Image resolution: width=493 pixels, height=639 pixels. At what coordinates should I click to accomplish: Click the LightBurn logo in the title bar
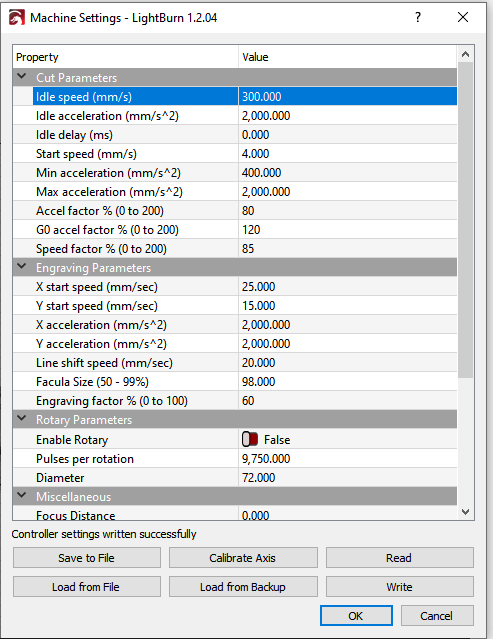17,18
